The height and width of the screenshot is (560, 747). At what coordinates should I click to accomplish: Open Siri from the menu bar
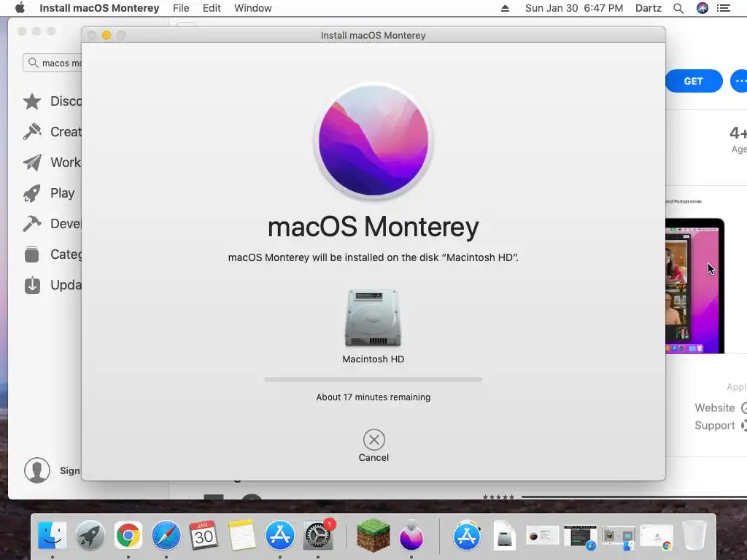point(703,8)
